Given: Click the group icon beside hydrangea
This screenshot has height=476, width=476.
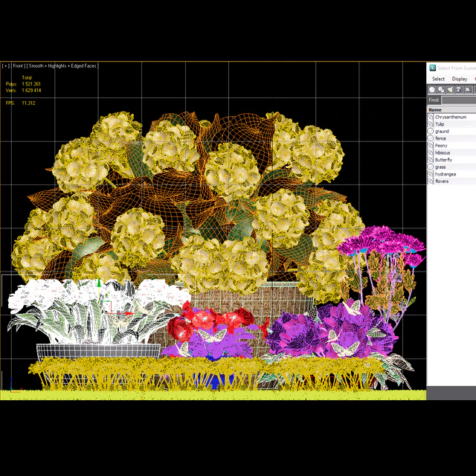Looking at the screenshot, I should 431,174.
